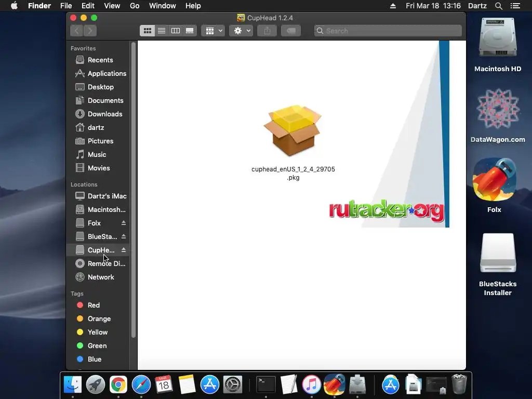Open the View menu
This screenshot has width=532, height=399.
tap(112, 6)
